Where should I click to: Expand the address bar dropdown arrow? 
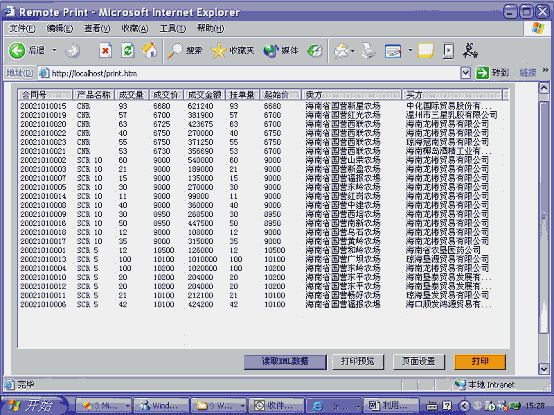pos(466,73)
